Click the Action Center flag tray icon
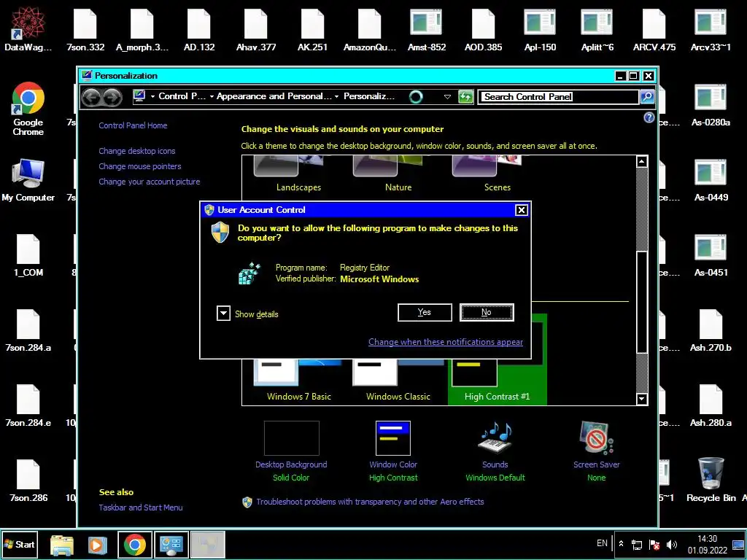The image size is (747, 560). pos(654,544)
